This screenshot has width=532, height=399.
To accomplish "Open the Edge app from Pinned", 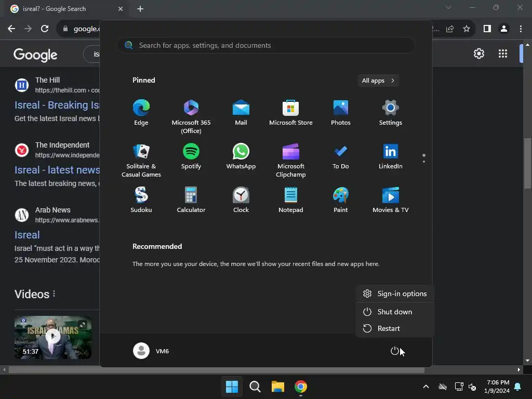I will coord(141,113).
